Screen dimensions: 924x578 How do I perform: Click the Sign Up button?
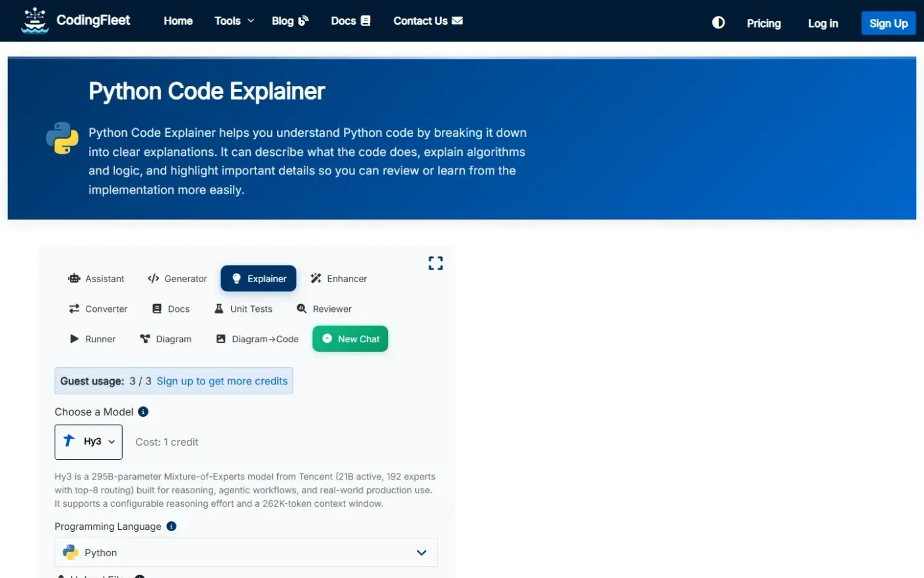click(888, 23)
